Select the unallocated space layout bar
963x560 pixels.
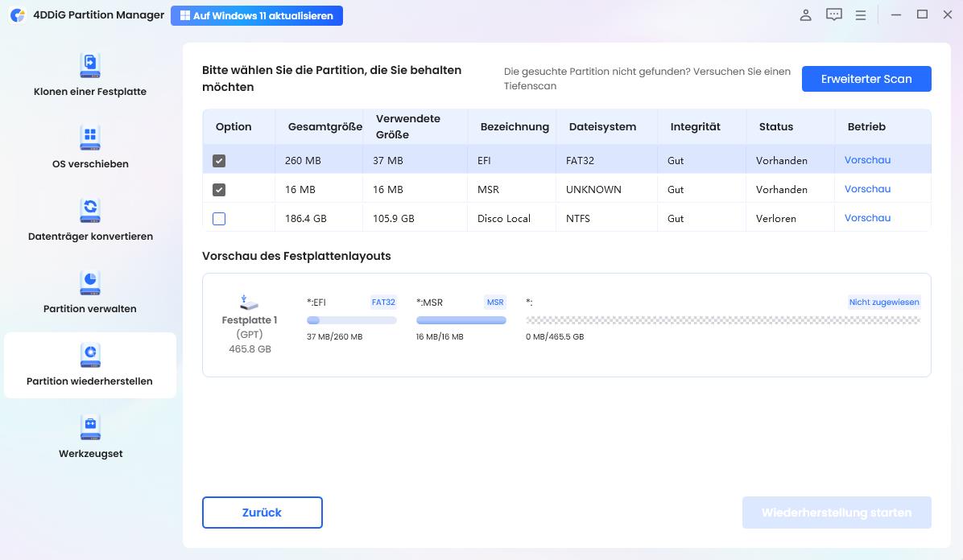pos(722,320)
